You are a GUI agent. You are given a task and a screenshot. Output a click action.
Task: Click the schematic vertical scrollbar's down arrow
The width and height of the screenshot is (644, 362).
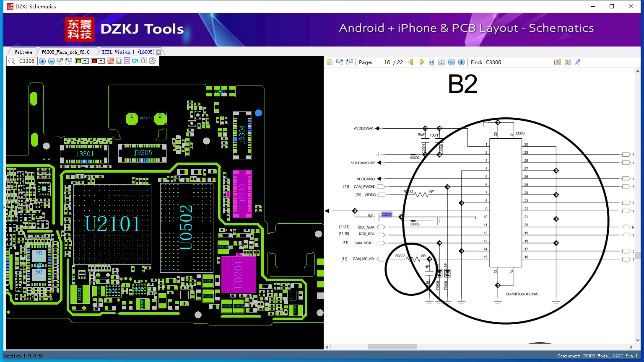(x=638, y=341)
